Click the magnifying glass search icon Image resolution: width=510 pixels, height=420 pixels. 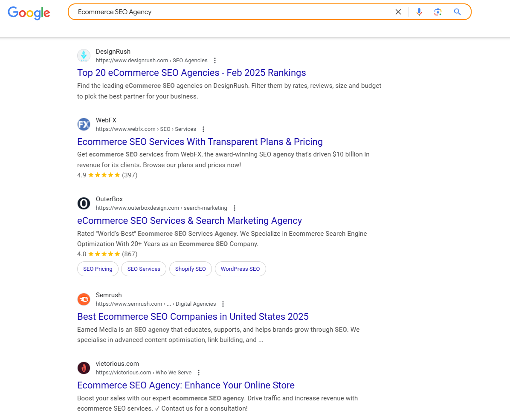457,12
